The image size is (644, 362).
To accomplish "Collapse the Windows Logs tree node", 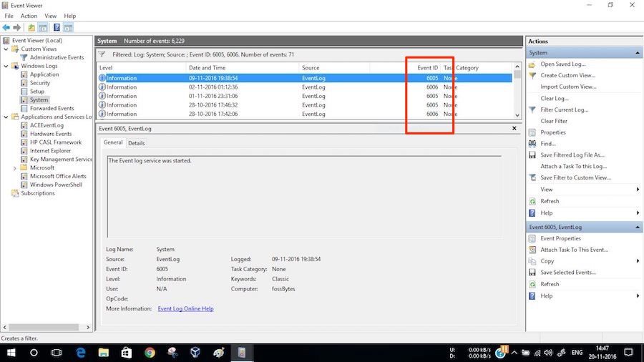I will pos(6,66).
